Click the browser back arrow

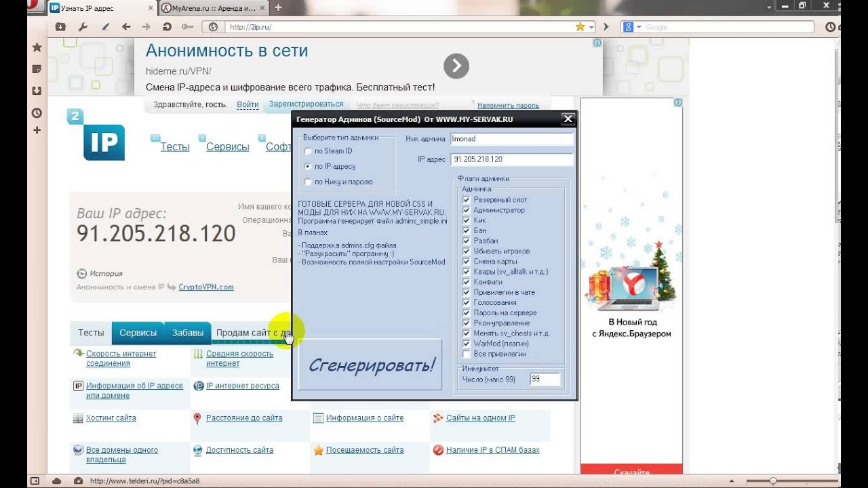click(x=125, y=27)
